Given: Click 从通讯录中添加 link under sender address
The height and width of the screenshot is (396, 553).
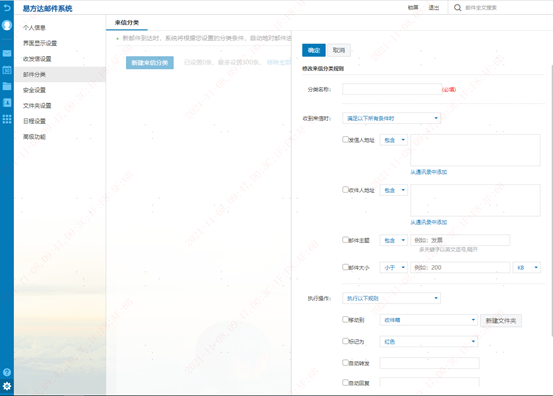Looking at the screenshot, I should (x=429, y=172).
